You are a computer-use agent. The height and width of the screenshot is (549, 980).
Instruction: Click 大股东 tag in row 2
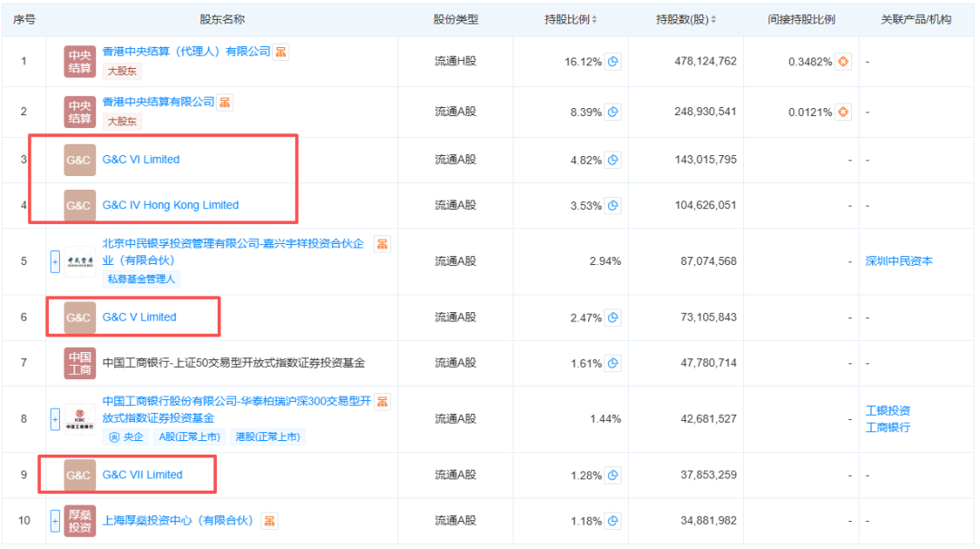[x=122, y=122]
